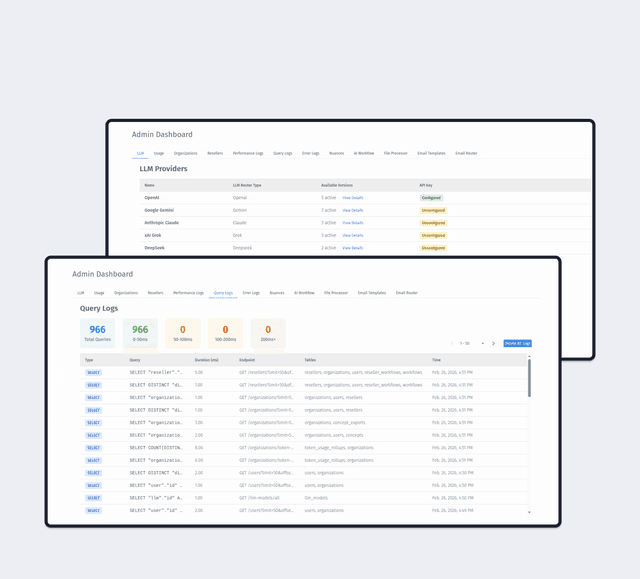Go to previous page of query logs
This screenshot has height=579, width=640.
[451, 343]
